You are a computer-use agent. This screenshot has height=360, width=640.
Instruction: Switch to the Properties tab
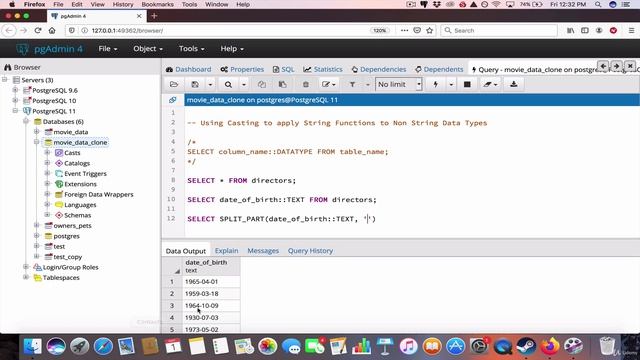pos(242,69)
